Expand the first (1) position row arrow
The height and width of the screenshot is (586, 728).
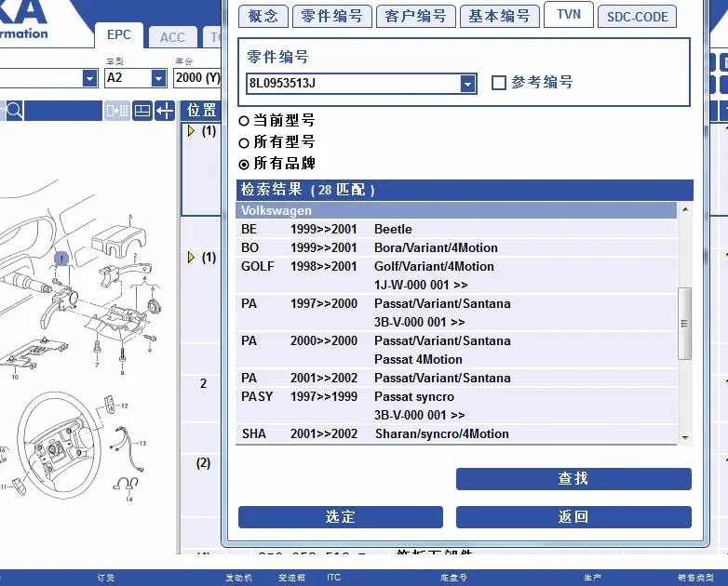191,131
